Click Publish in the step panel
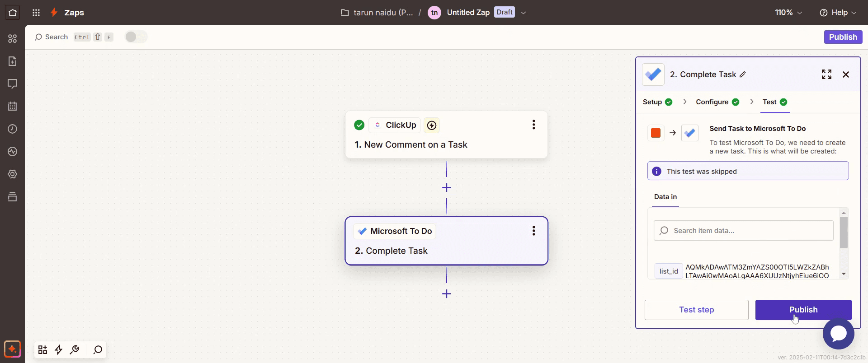 803,310
